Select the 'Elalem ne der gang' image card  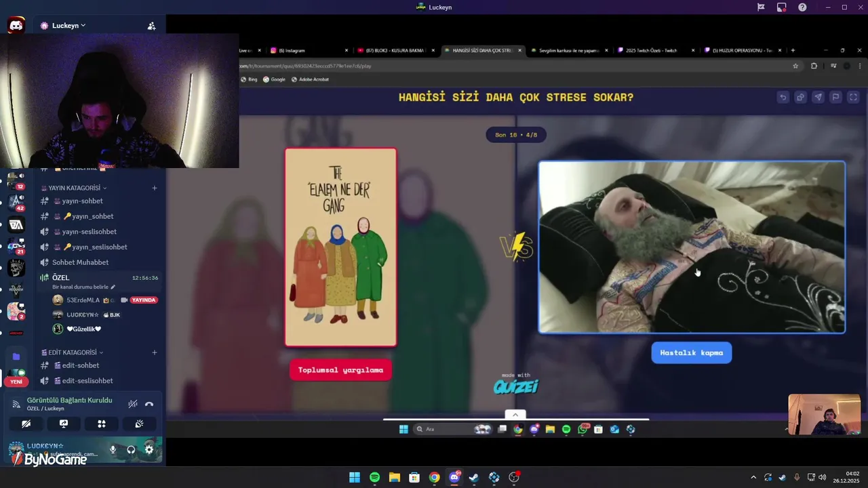[340, 247]
